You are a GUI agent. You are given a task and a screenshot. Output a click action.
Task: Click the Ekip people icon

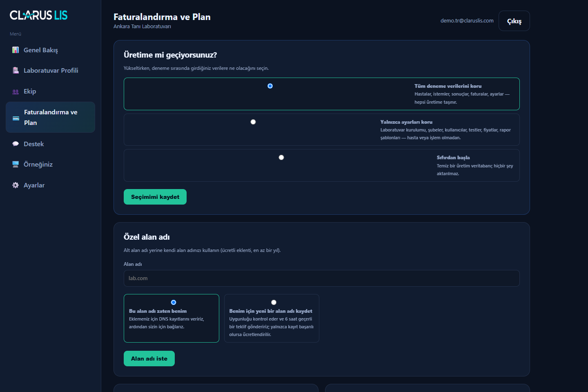click(x=16, y=91)
